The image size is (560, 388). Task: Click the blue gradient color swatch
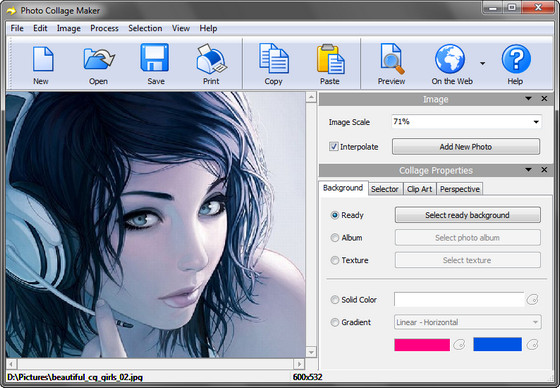pyautogui.click(x=498, y=344)
